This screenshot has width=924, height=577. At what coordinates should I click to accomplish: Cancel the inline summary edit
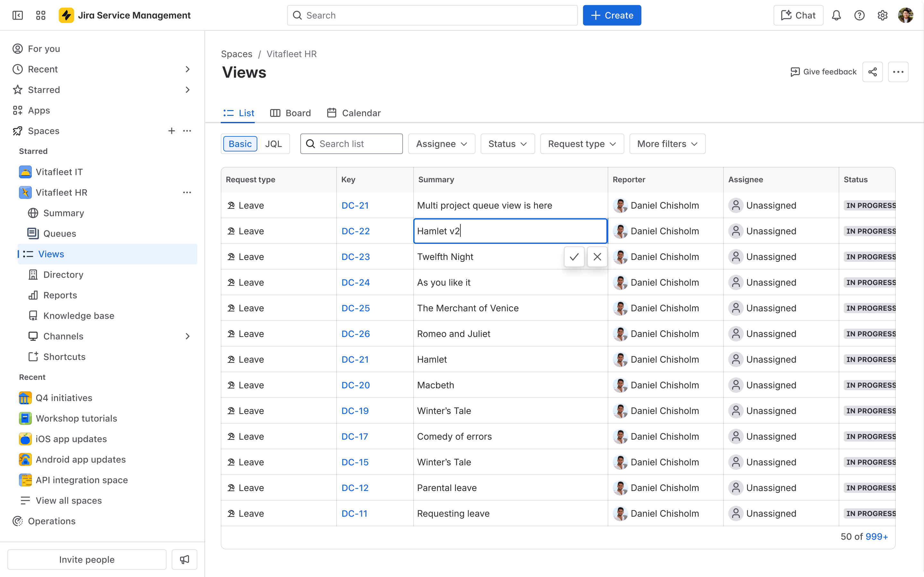(x=597, y=257)
